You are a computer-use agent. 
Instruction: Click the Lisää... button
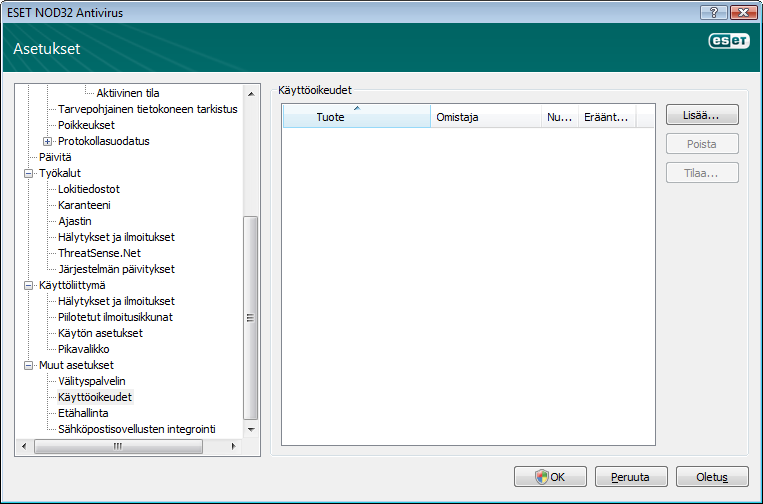point(702,115)
